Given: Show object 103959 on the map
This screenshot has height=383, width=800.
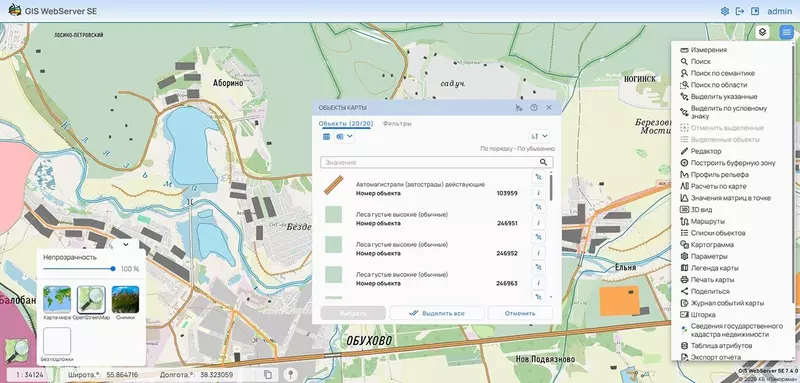Looking at the screenshot, I should [x=538, y=177].
